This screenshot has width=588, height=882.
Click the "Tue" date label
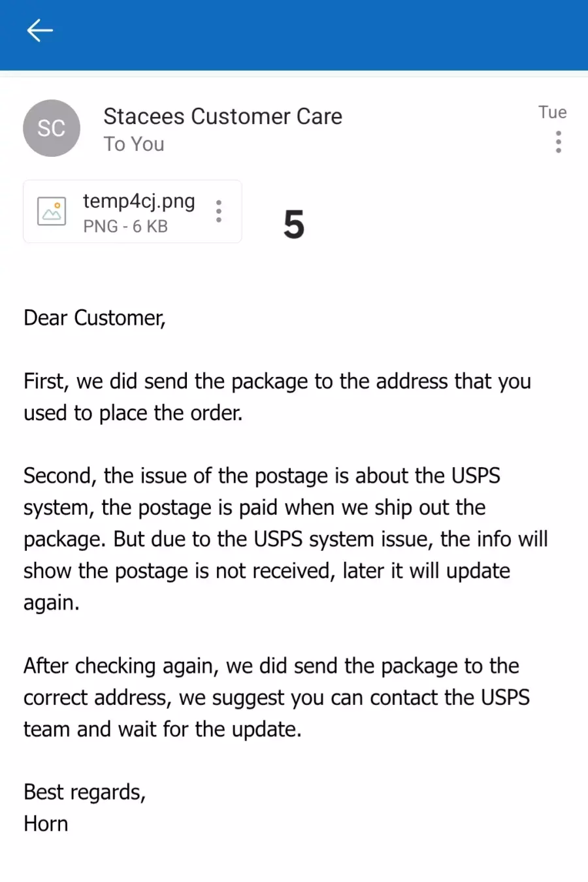pyautogui.click(x=552, y=112)
